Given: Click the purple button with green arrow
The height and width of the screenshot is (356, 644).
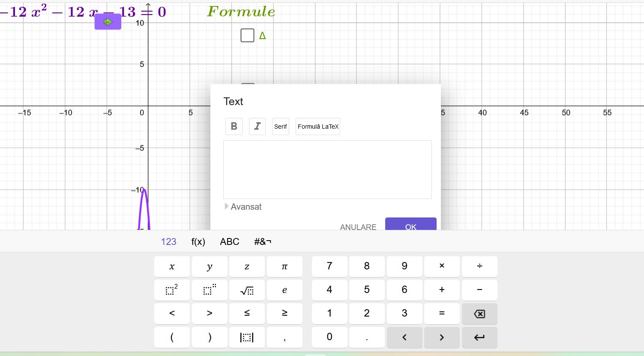Looking at the screenshot, I should 108,22.
